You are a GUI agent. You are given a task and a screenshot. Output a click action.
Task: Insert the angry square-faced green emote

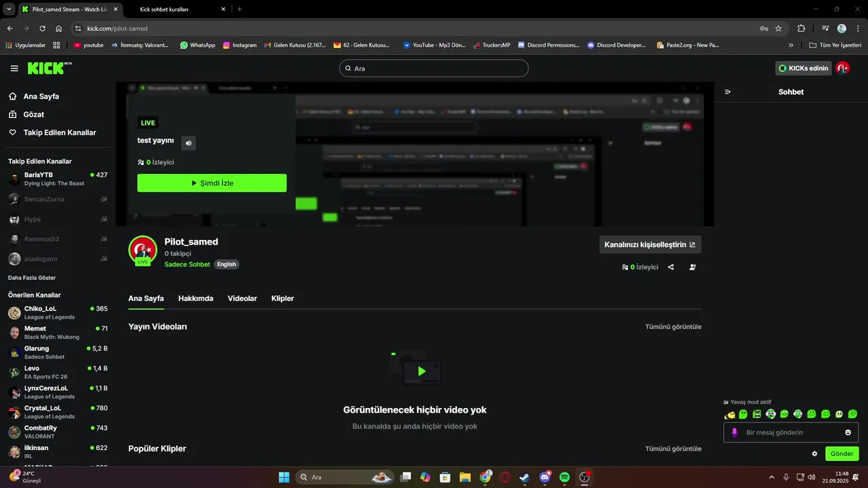tap(757, 414)
